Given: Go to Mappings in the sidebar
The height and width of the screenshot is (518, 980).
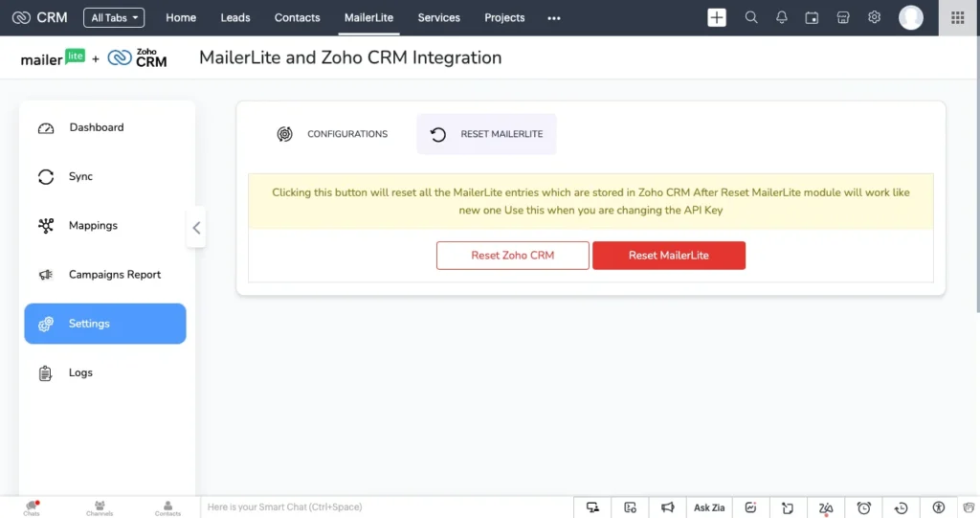Looking at the screenshot, I should (x=93, y=226).
